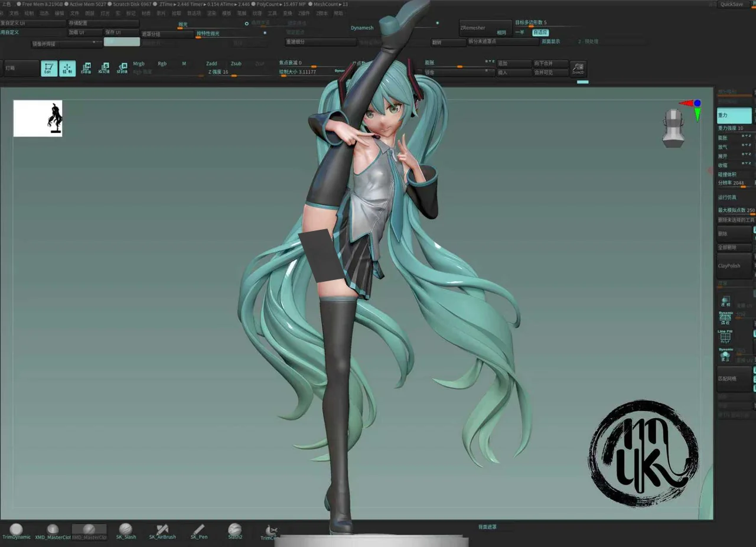Toggle the 重力 (Gravity) button
Image resolution: width=756 pixels, height=547 pixels.
[734, 115]
